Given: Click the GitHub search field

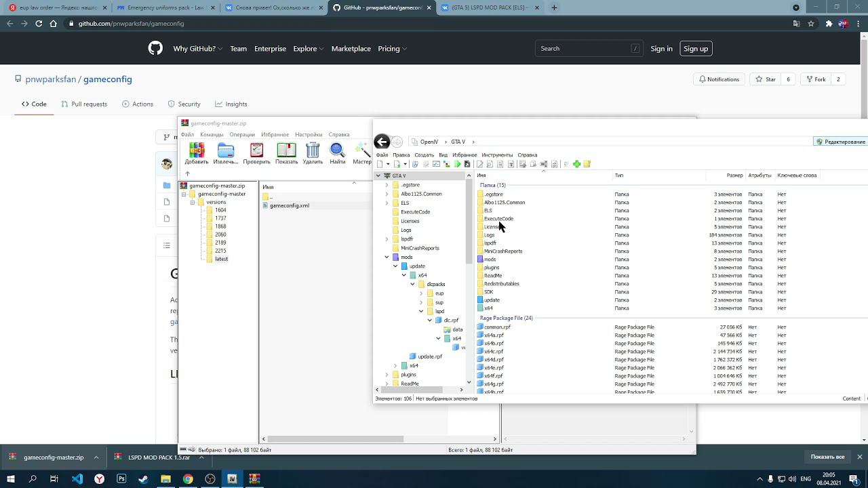Looking at the screenshot, I should point(588,49).
